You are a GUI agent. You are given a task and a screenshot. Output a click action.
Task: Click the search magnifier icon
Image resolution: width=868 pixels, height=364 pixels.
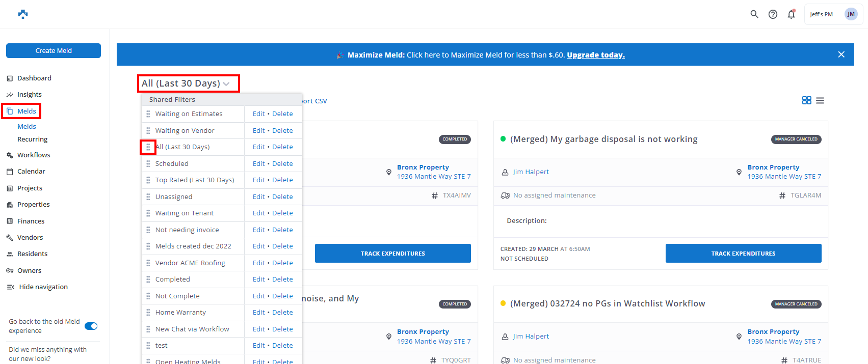coord(754,14)
